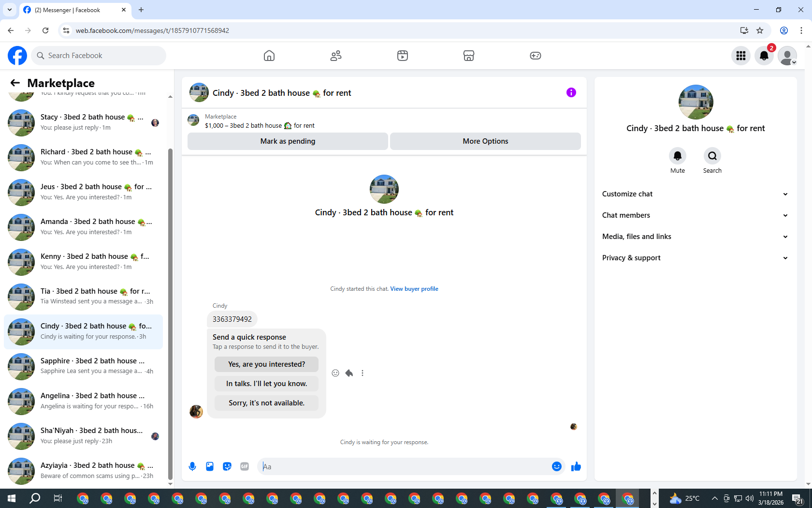Open browser tab search dropdown arrow
The width and height of the screenshot is (812, 508).
(x=10, y=10)
